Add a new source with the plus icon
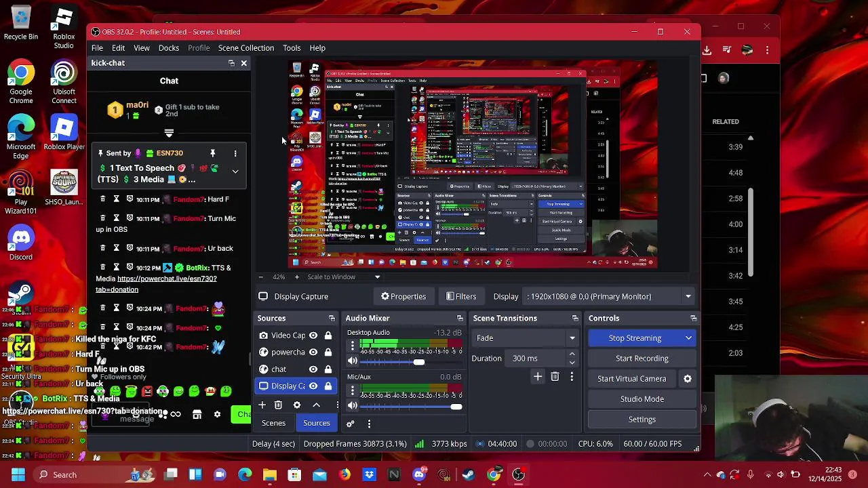 click(x=262, y=405)
